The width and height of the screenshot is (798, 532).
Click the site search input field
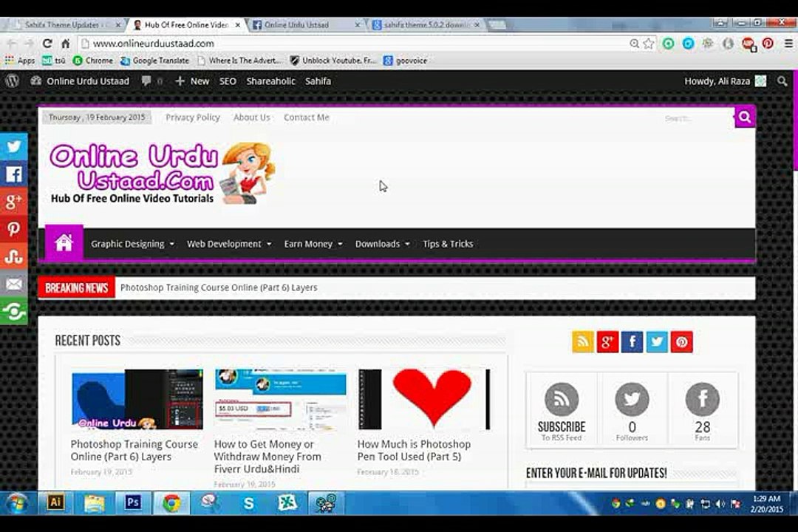pos(697,118)
